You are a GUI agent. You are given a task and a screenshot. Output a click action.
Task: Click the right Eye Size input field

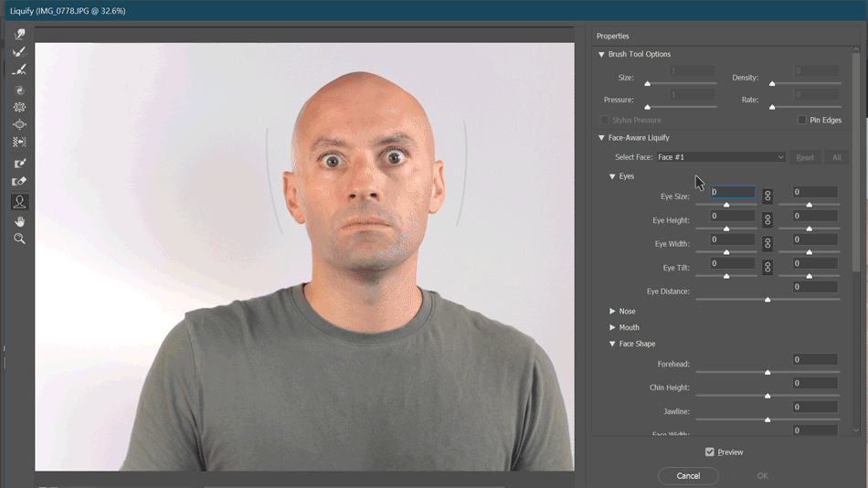pyautogui.click(x=815, y=192)
